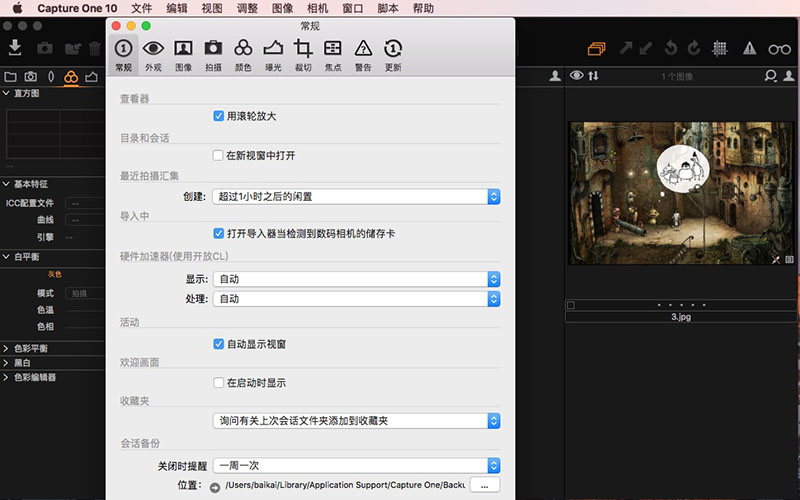
Task: Uncheck 打开导入器当检测到数码相机的储存卡
Action: pos(218,233)
